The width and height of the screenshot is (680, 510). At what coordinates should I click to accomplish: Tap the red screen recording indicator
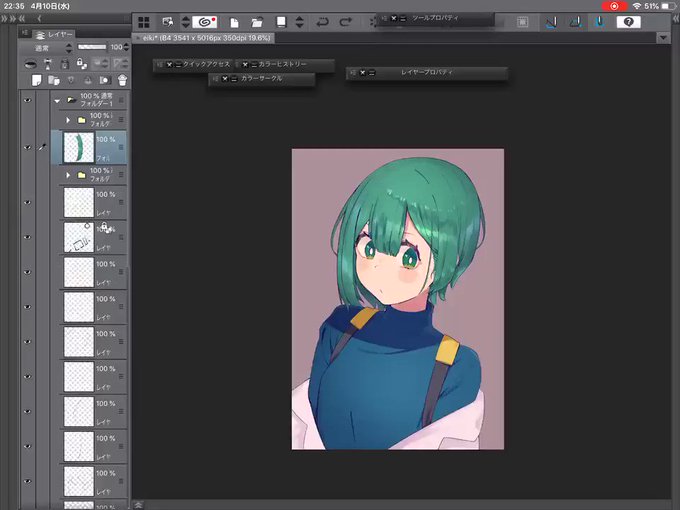614,6
